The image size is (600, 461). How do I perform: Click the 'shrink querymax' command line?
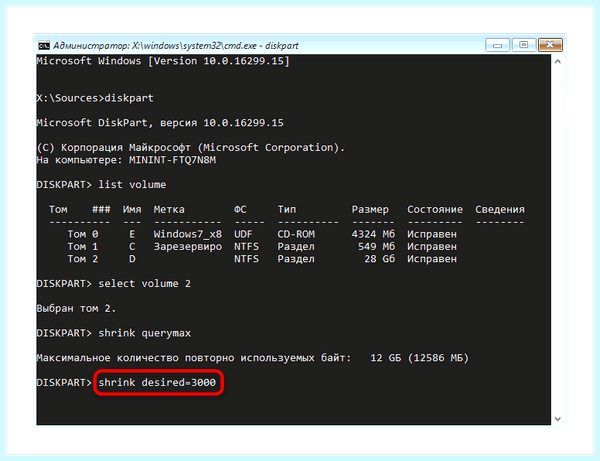tap(114, 333)
